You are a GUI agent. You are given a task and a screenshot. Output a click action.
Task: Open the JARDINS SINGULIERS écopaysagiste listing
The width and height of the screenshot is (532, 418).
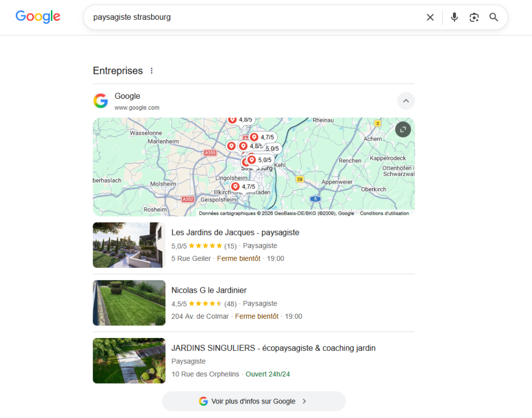273,348
